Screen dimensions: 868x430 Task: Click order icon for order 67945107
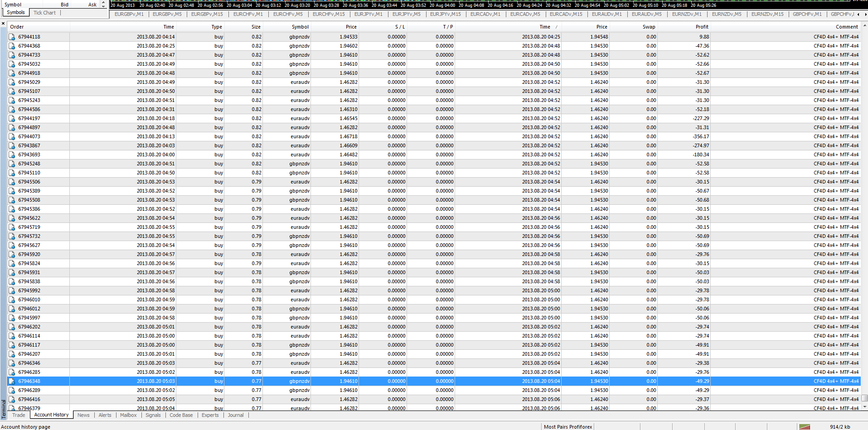pos(12,91)
